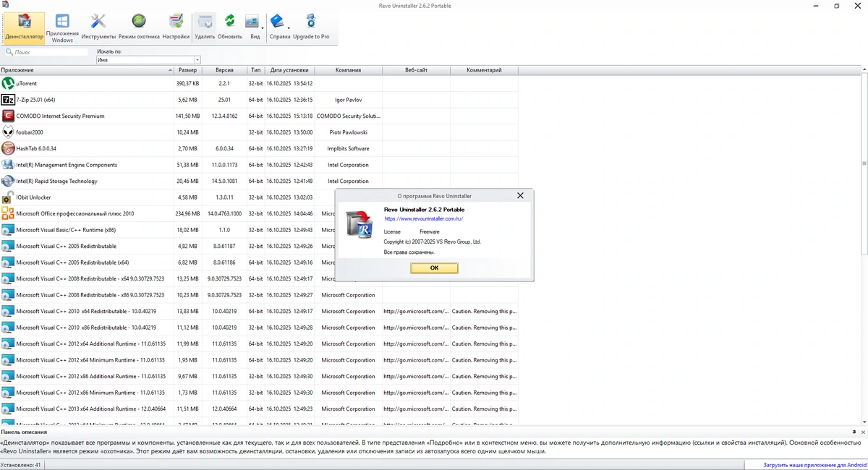Refresh the list with Обновить
The height and width of the screenshot is (470, 868).
pos(229,27)
